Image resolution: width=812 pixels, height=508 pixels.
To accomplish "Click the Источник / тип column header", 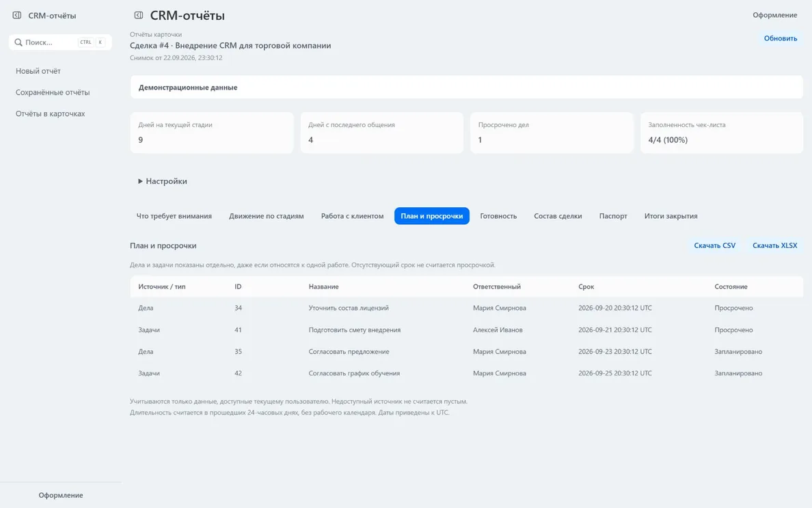I will 161,286.
